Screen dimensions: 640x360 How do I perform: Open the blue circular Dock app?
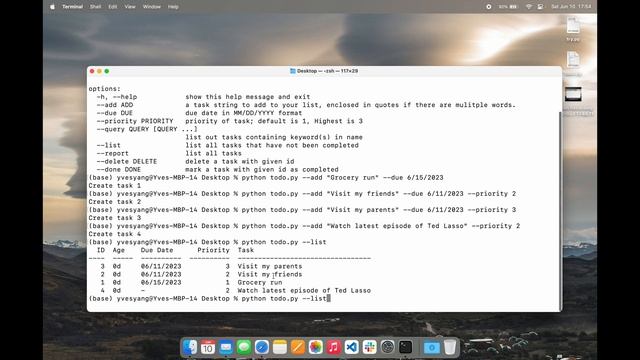(x=262, y=347)
